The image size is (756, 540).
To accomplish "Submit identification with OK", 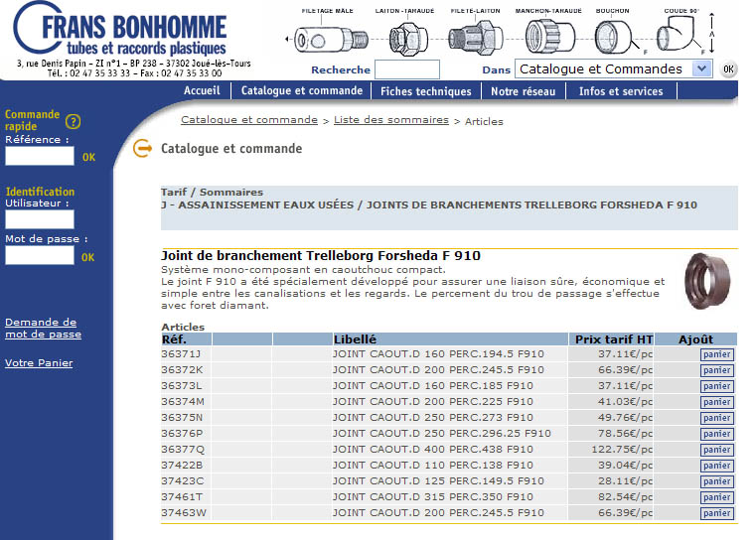I will [87, 257].
